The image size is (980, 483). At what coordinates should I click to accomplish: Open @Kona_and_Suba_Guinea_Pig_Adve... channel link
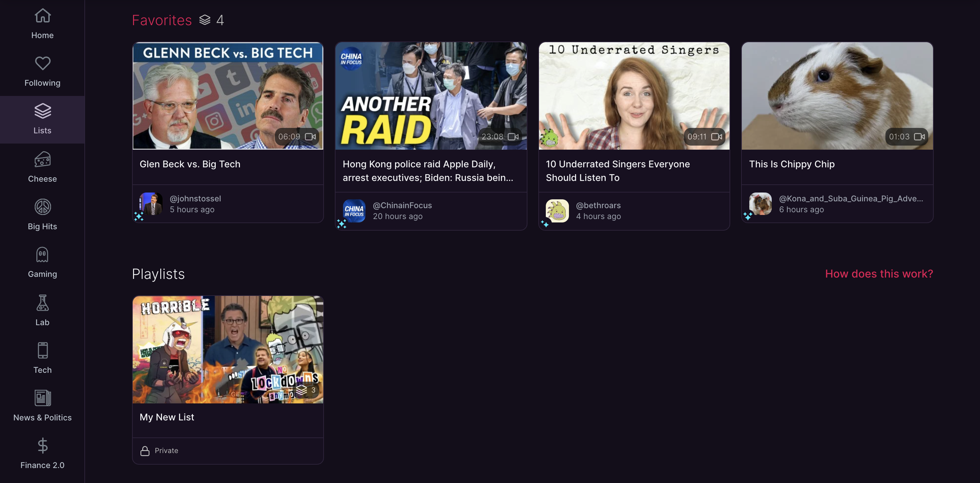point(851,199)
